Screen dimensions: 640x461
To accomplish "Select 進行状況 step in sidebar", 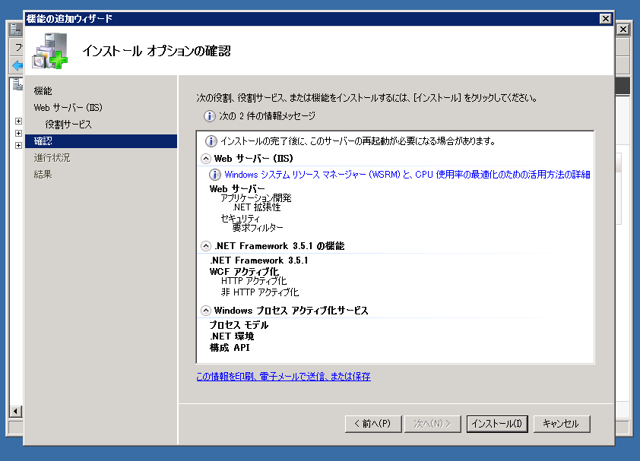I will tap(52, 158).
